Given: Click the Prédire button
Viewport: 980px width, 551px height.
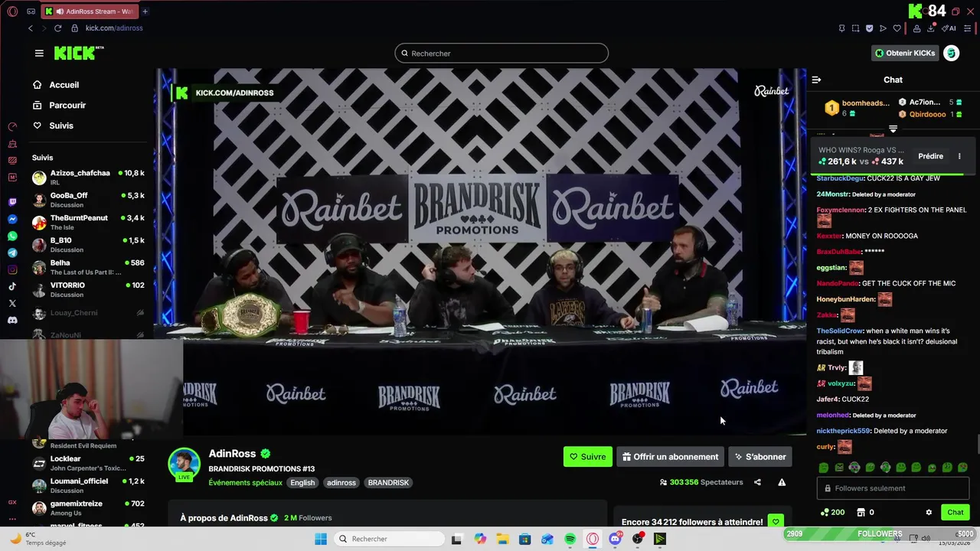Looking at the screenshot, I should [x=931, y=156].
